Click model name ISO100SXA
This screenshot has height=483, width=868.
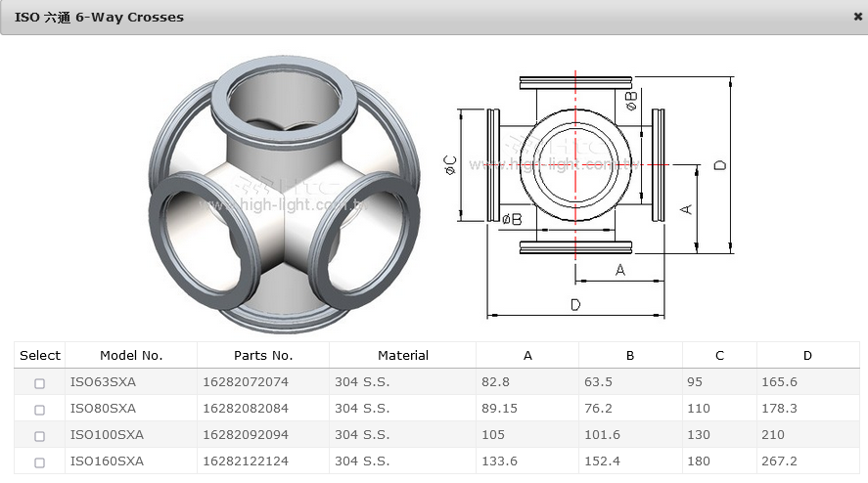point(107,435)
